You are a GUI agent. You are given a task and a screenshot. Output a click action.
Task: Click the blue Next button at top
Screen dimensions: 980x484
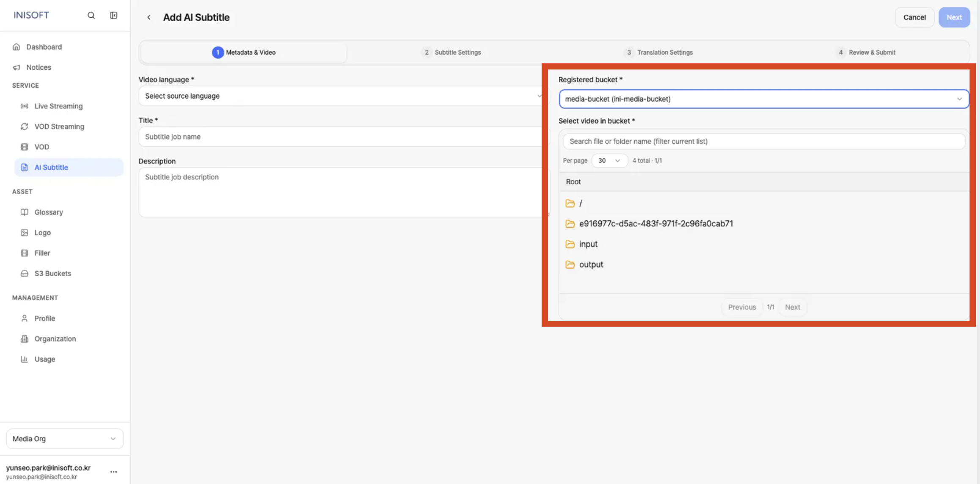coord(954,17)
